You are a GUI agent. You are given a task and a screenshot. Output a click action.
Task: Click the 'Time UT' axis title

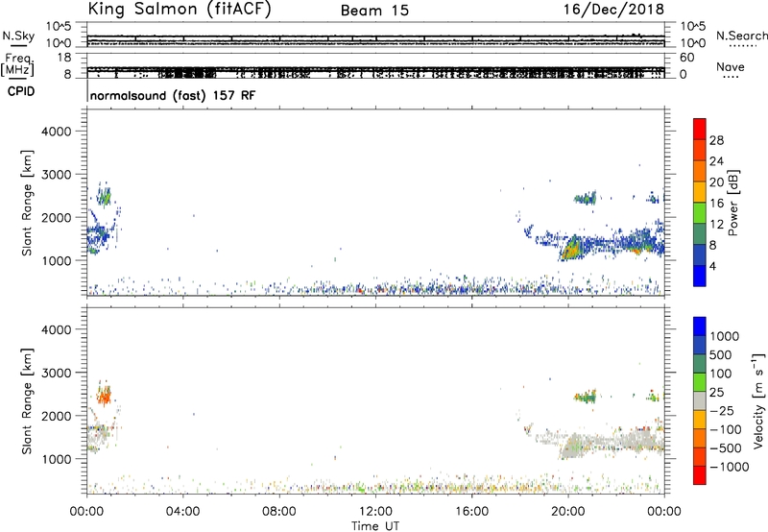375,526
